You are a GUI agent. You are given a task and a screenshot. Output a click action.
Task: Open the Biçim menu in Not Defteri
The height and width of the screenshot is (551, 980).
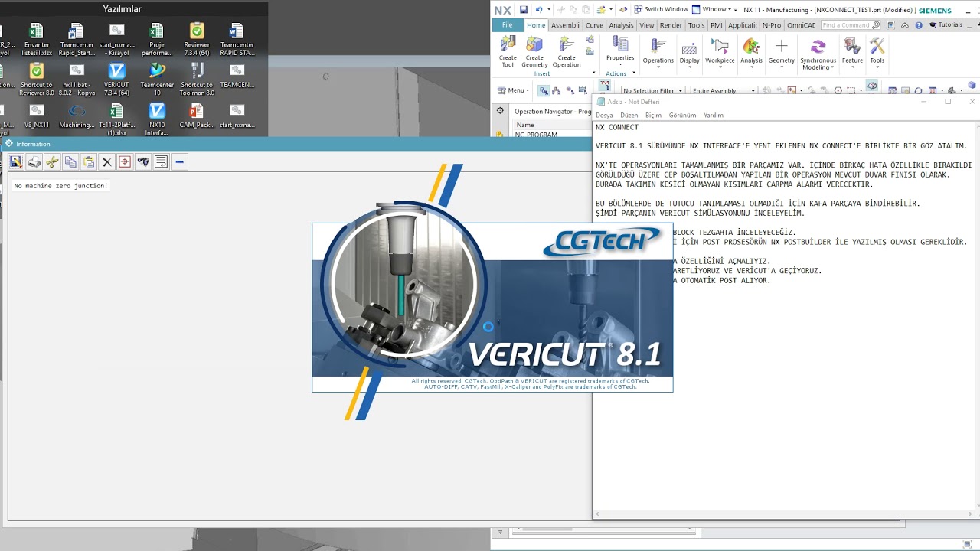point(653,116)
